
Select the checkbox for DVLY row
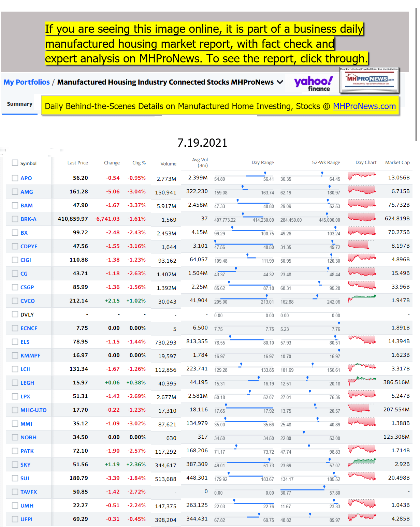click(15, 314)
